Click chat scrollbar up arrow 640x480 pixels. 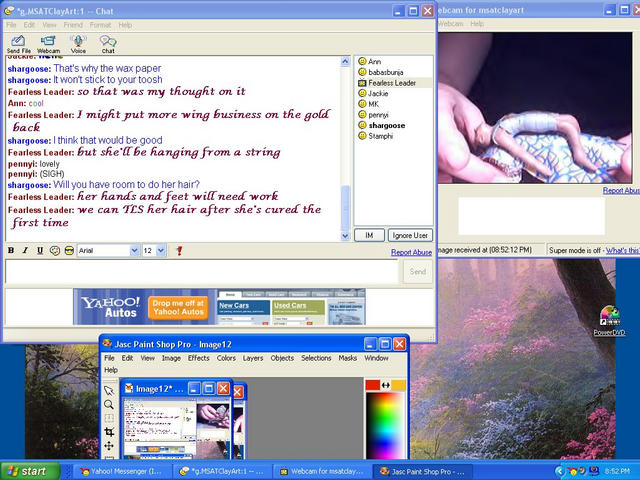pos(345,62)
